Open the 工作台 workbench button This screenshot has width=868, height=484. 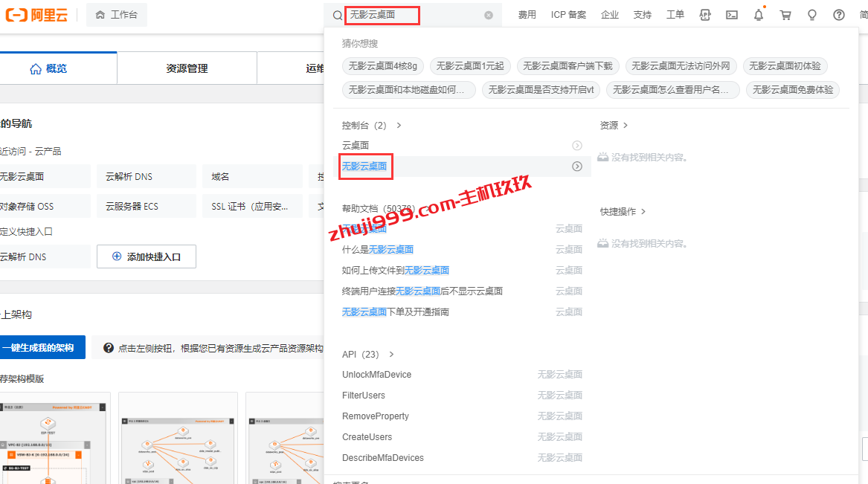point(117,15)
